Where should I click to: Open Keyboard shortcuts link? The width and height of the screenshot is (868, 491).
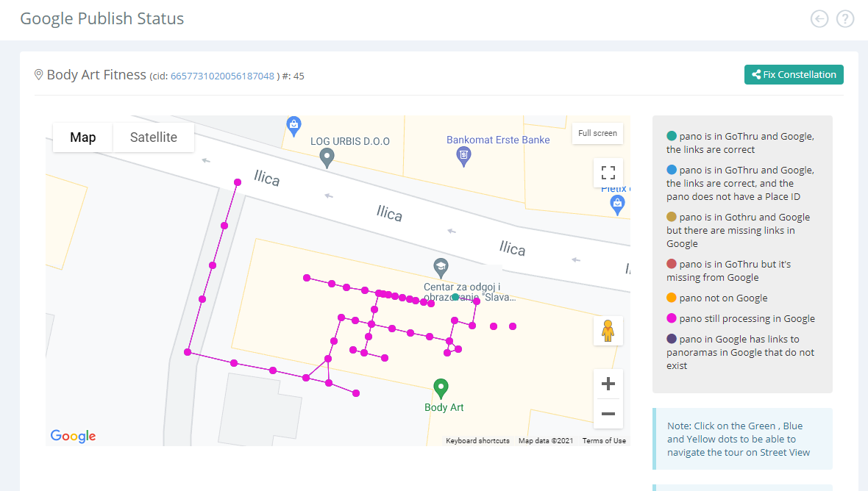[x=477, y=441]
